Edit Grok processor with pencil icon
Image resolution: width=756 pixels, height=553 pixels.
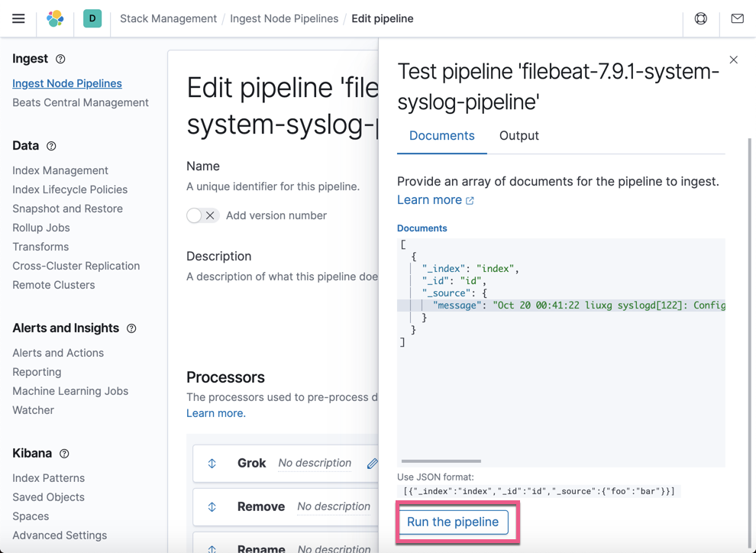[x=372, y=464]
